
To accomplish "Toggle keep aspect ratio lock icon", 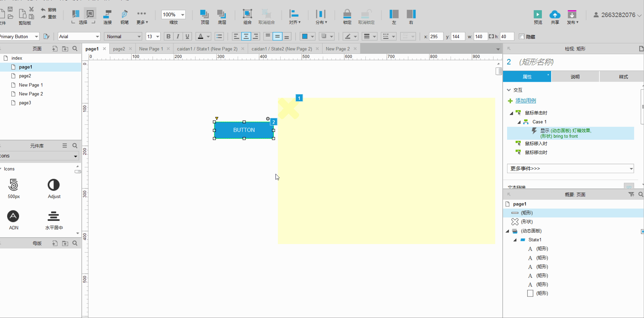I will tap(491, 36).
